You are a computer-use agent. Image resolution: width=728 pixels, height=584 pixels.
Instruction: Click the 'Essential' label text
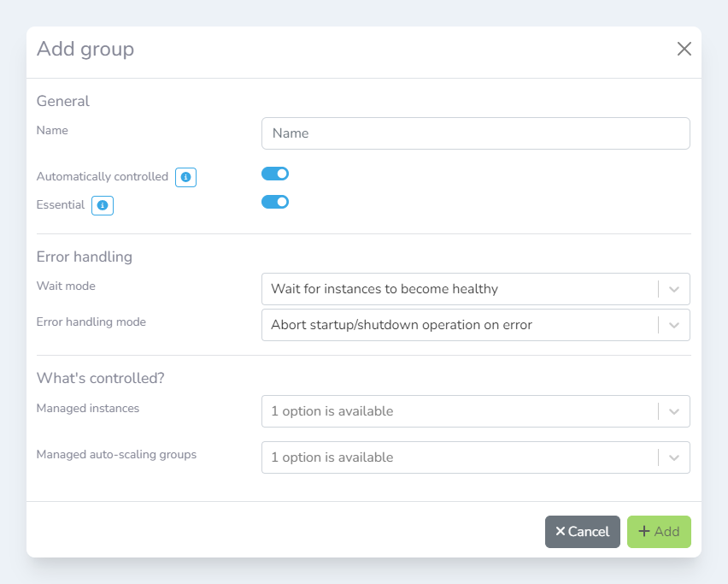point(61,204)
